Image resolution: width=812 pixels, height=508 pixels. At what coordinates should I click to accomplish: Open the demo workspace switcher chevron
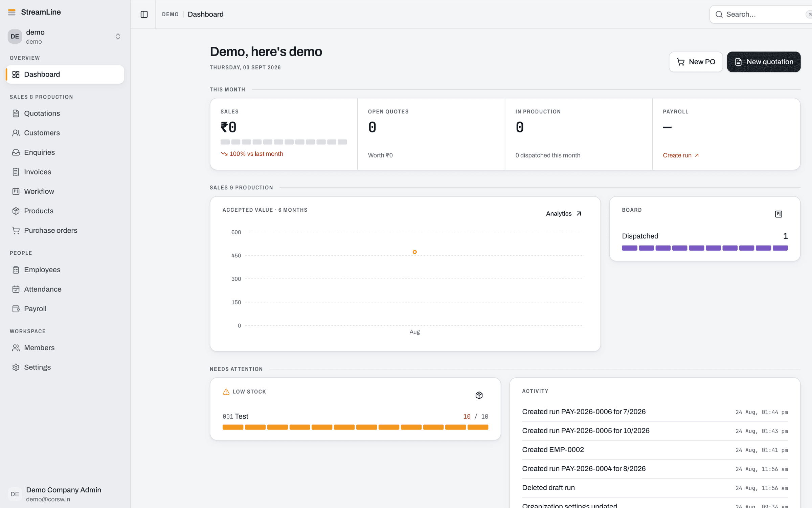(x=118, y=37)
